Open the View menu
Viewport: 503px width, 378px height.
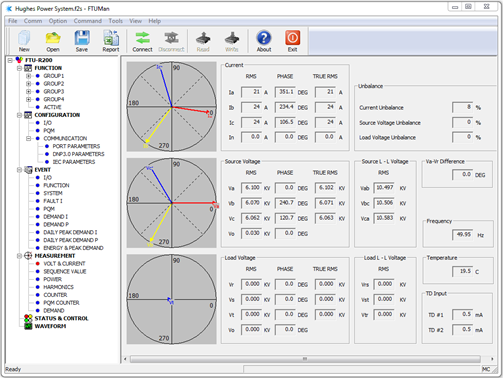coord(135,21)
